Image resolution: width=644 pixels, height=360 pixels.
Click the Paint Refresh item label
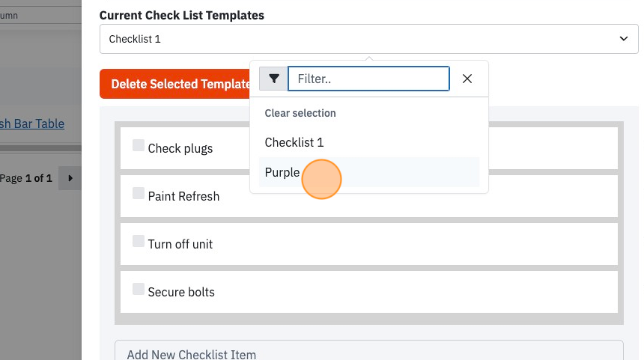(x=183, y=196)
